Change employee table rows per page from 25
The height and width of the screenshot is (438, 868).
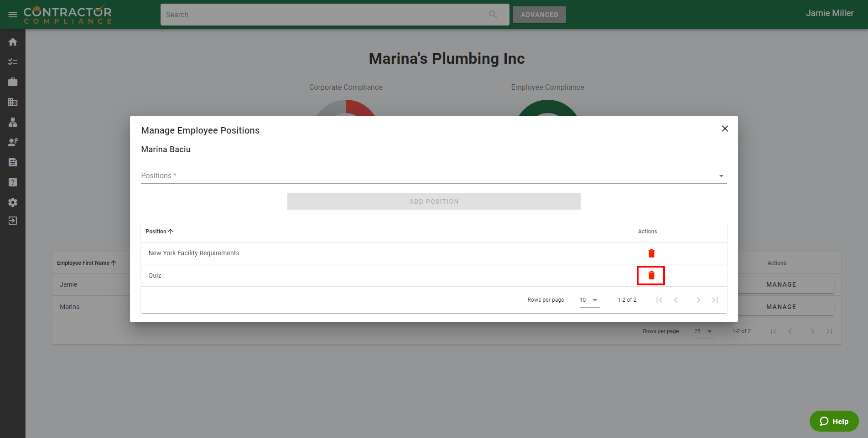tap(703, 331)
